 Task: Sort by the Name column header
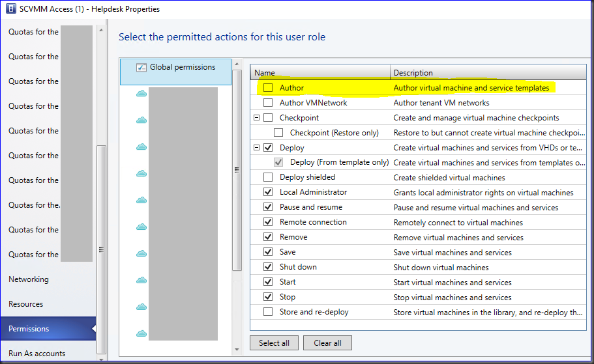(319, 73)
